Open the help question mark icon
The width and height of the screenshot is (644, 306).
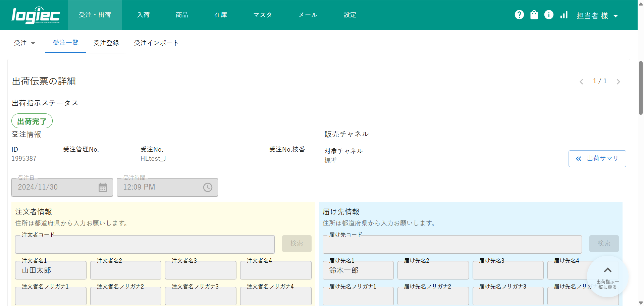(x=519, y=15)
